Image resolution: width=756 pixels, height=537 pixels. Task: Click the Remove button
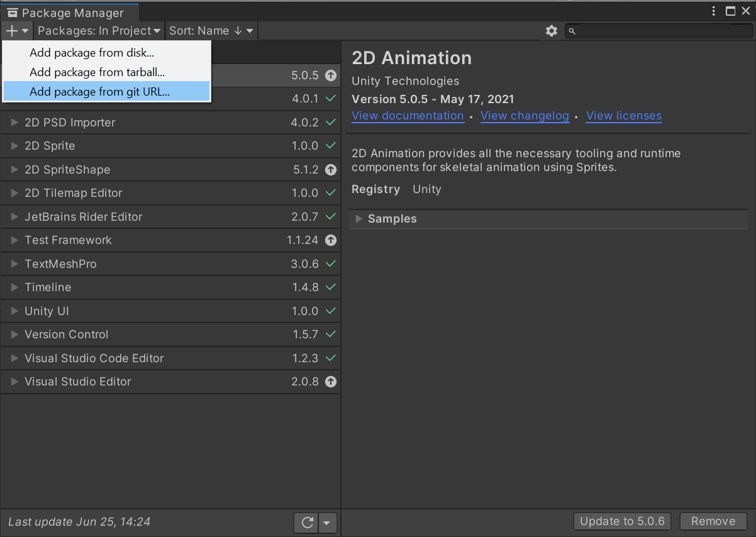pos(713,521)
